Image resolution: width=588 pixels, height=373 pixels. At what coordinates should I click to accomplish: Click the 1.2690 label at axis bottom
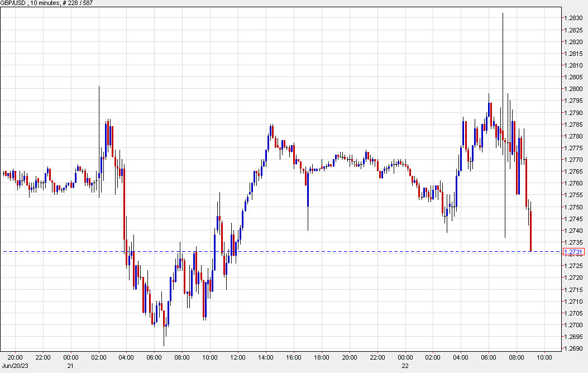[573, 349]
